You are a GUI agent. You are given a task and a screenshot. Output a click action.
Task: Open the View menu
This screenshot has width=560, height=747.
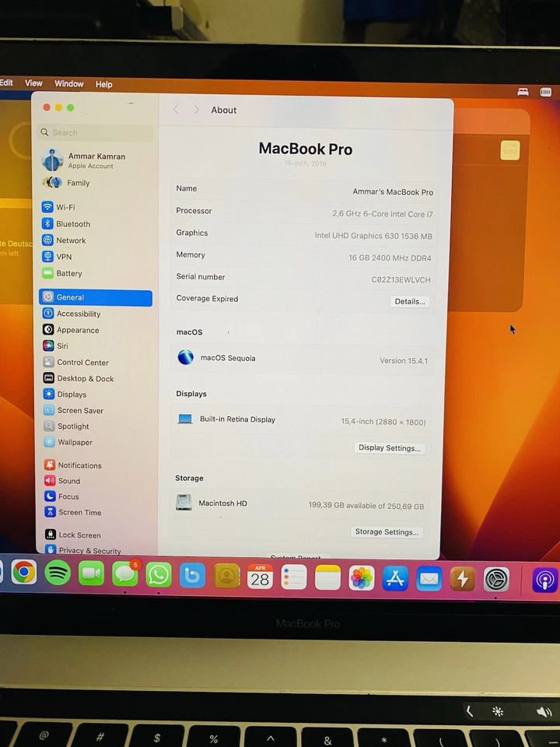[33, 83]
